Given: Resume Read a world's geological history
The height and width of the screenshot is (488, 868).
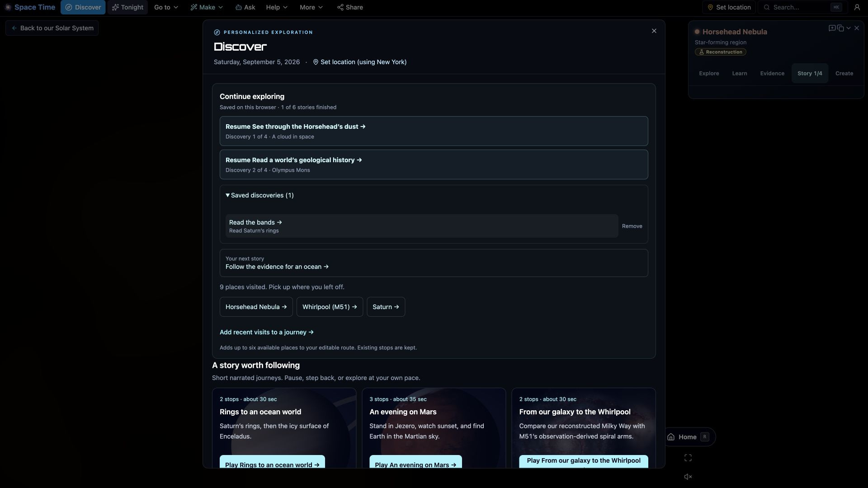Looking at the screenshot, I should (434, 164).
